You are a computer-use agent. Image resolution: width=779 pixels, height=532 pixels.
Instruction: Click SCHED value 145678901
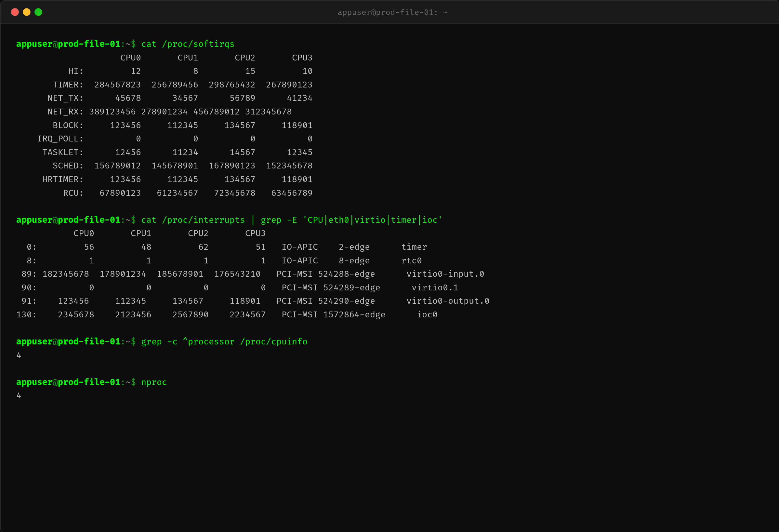click(175, 166)
